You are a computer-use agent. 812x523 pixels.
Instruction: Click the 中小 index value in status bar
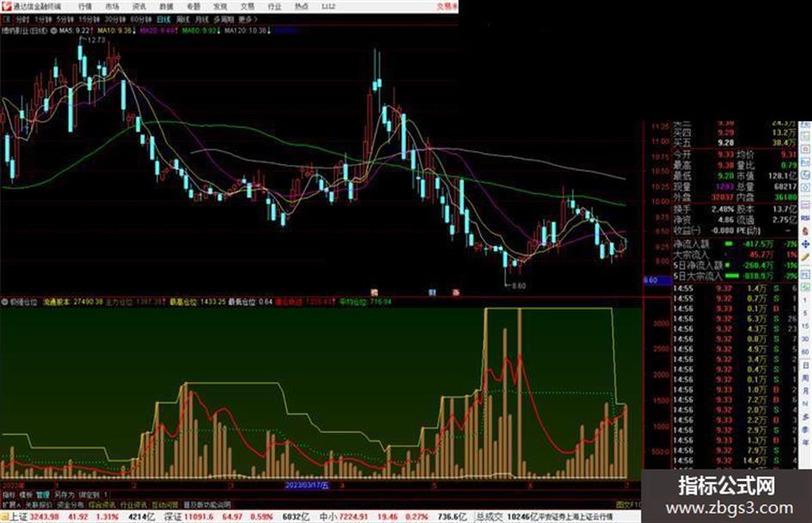pos(353,517)
